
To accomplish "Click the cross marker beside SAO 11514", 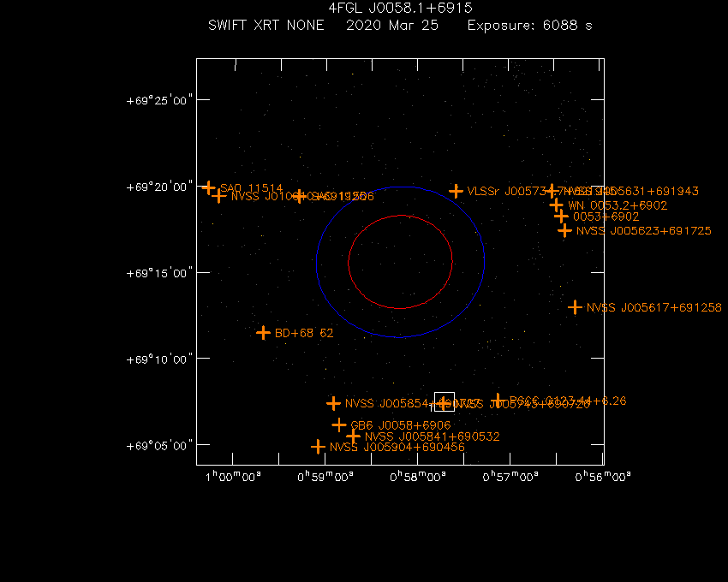I will [x=208, y=188].
